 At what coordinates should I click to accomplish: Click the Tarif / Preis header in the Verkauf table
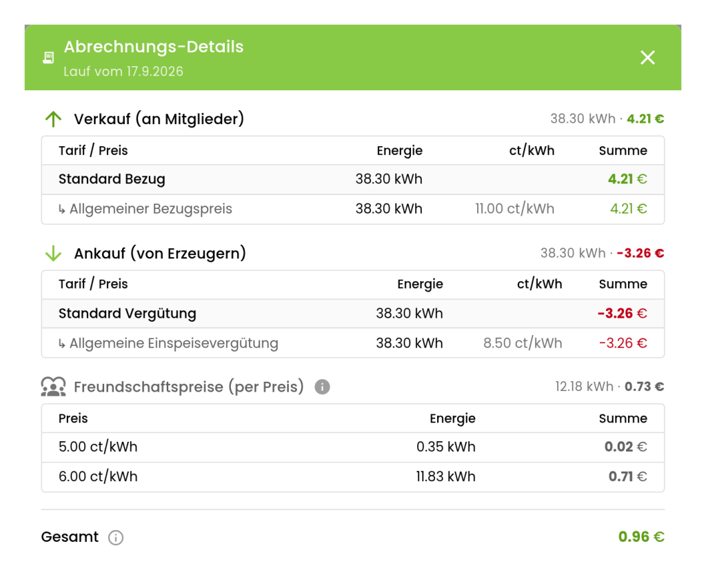click(x=93, y=150)
